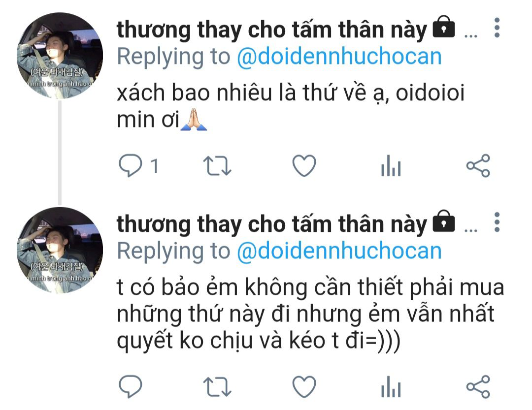Open @doidennhuchocan link in first tweet
The height and width of the screenshot is (410, 532).
(339, 56)
